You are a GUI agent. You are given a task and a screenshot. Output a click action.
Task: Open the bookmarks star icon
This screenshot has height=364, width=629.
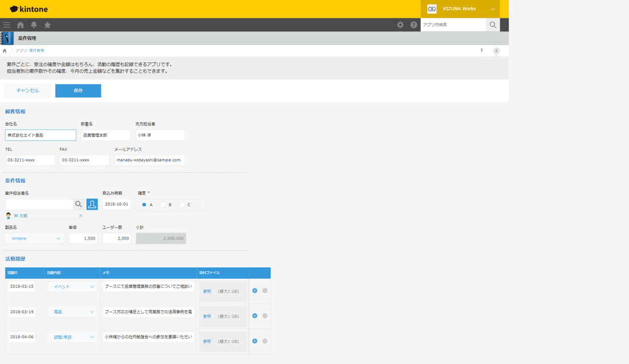point(47,25)
